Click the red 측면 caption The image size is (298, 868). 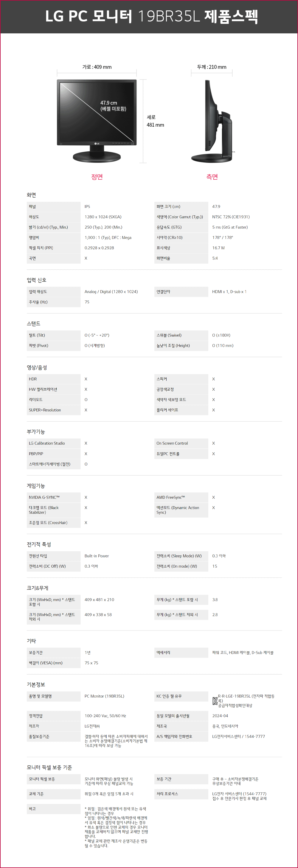click(212, 177)
